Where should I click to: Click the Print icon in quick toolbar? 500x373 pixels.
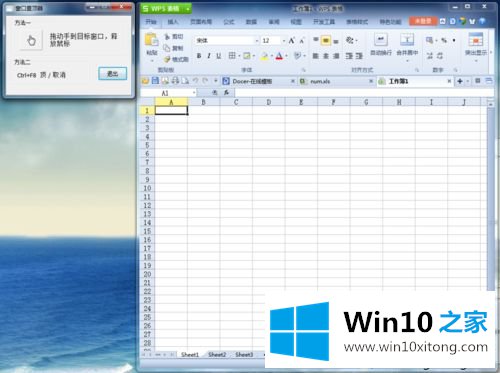(175, 81)
